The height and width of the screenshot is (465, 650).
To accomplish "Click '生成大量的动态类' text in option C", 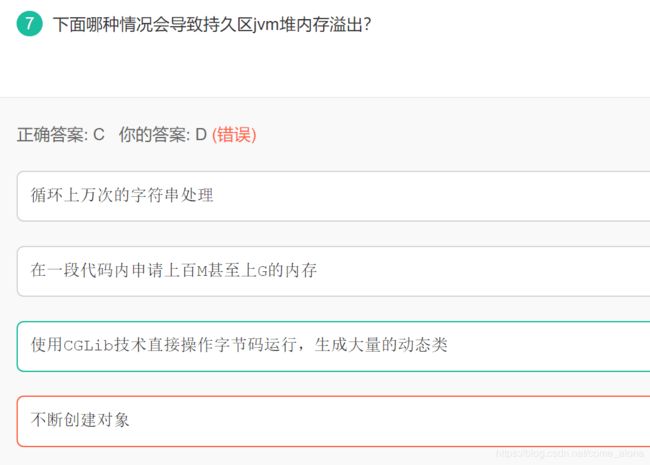I will [x=381, y=345].
